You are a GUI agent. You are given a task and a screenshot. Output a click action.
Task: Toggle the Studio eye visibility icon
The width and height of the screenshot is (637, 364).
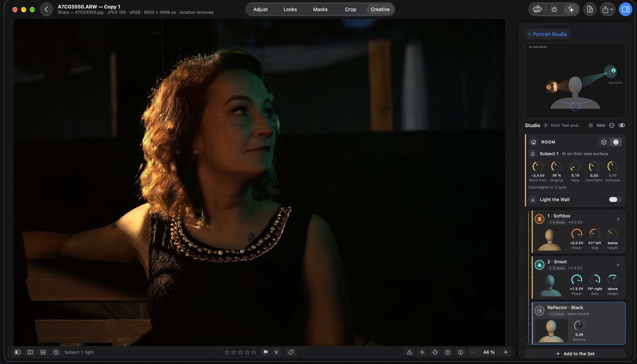click(622, 125)
